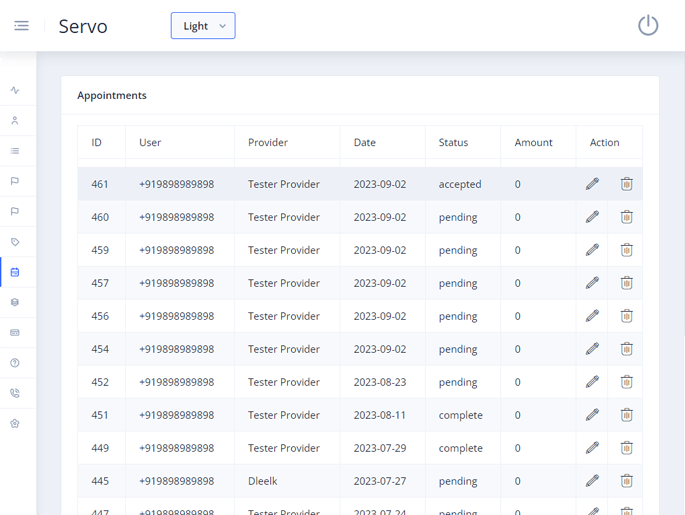Delete appointment 461 with trash icon
The width and height of the screenshot is (685, 515).
tap(626, 184)
